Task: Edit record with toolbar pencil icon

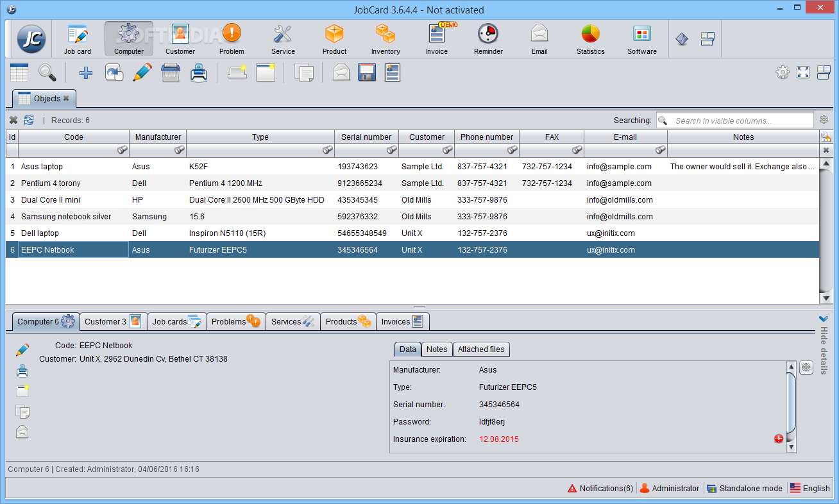Action: point(142,72)
